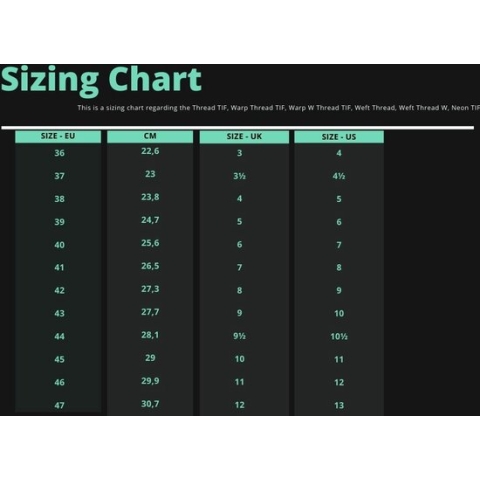The height and width of the screenshot is (480, 480).
Task: Click the 22,6 cm value
Action: pos(150,151)
